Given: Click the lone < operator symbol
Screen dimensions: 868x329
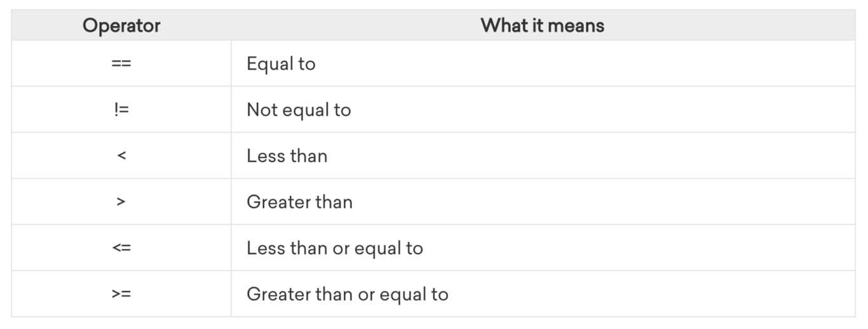Looking at the screenshot, I should pos(121,156).
